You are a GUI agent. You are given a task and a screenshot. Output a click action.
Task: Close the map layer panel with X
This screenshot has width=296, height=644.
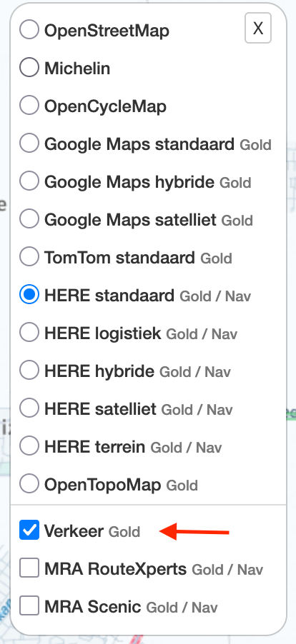click(258, 28)
